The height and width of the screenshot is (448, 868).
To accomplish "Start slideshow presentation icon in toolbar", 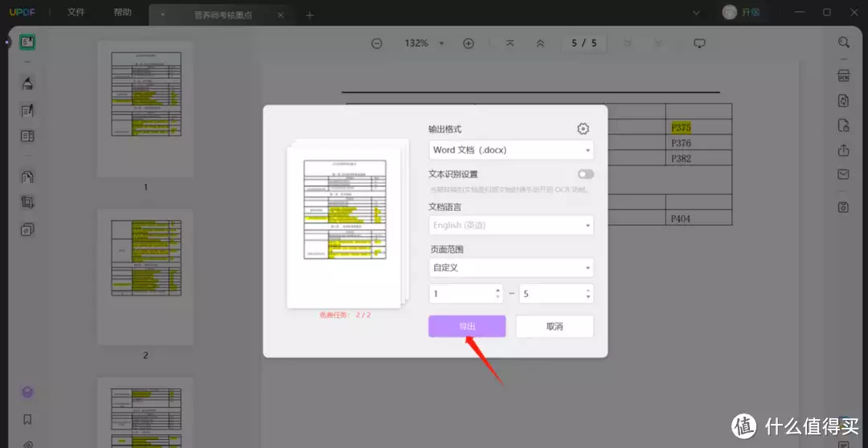I will coord(699,43).
